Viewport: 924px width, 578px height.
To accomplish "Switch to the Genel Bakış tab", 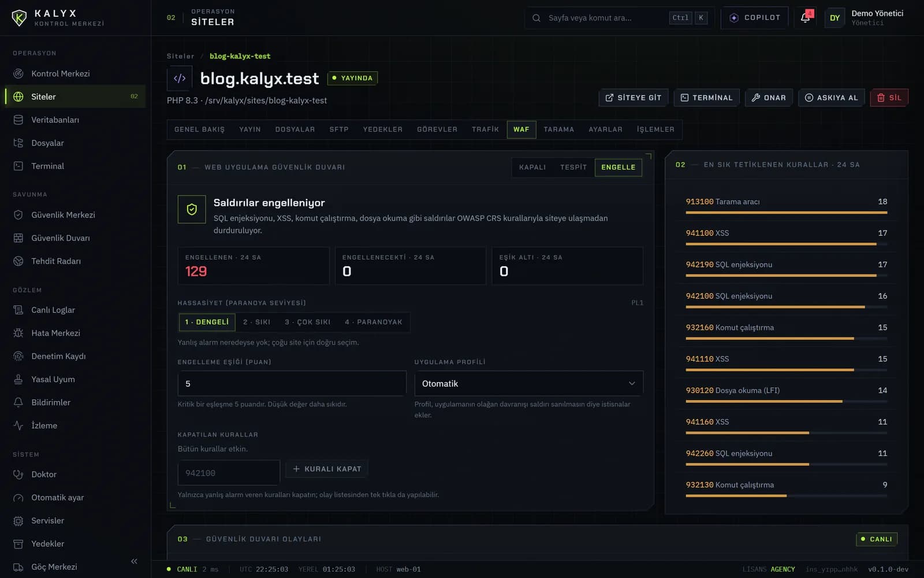I will [x=199, y=129].
